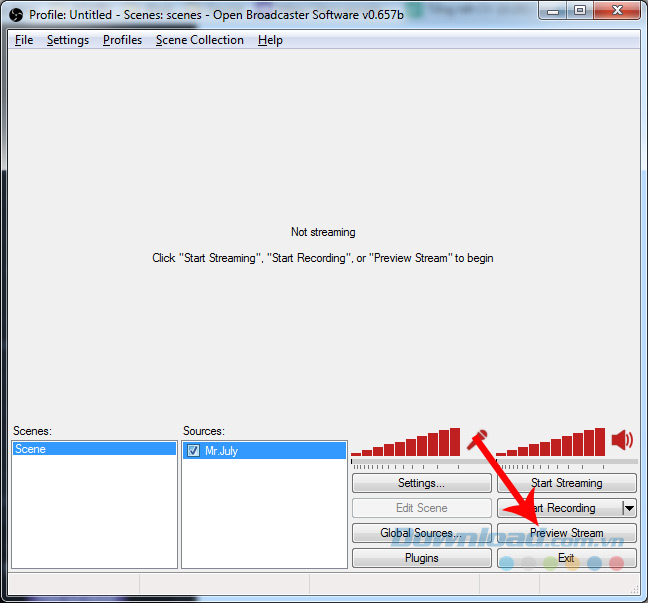Screen dimensions: 648x603
Task: Close the OBS window
Action: pyautogui.click(x=617, y=11)
